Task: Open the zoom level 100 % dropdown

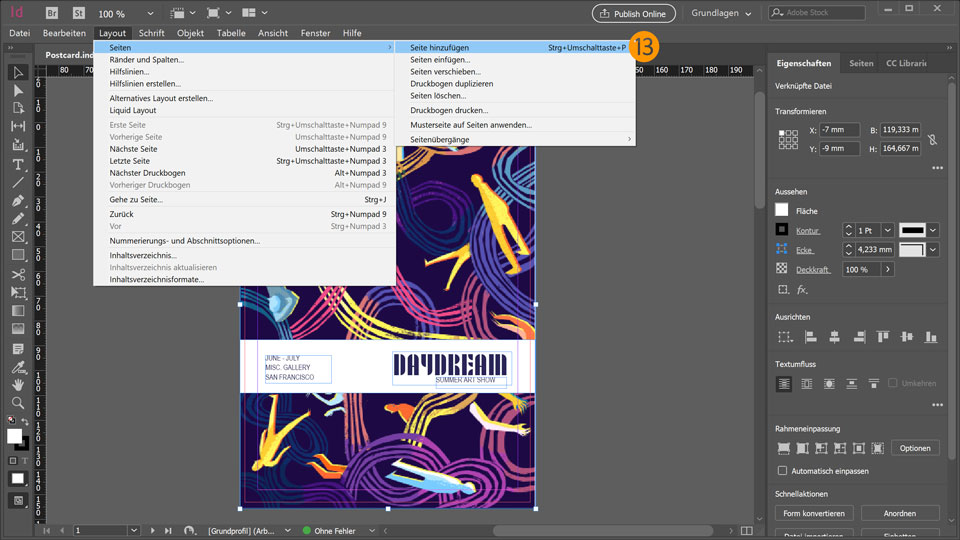Action: 150,13
